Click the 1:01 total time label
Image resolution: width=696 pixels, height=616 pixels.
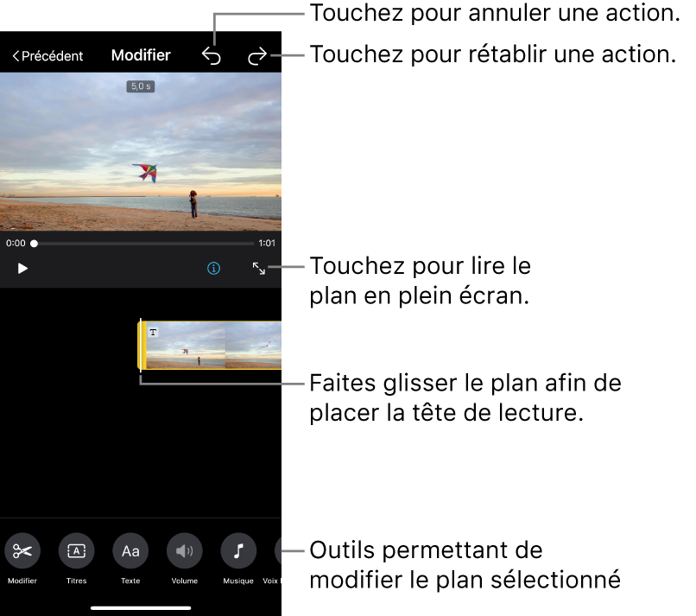click(267, 243)
